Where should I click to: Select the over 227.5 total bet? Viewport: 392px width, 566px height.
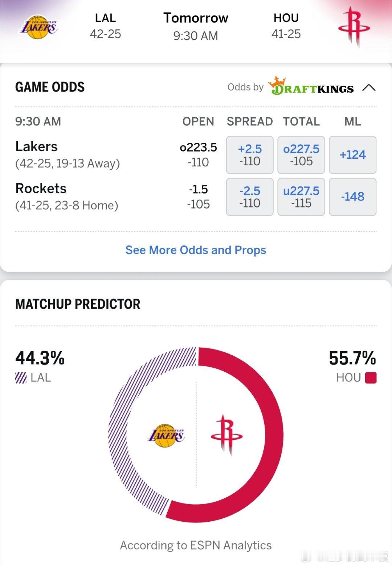301,155
